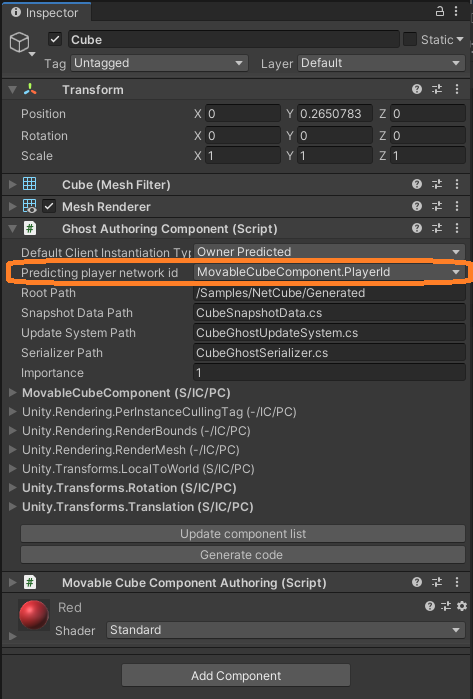Click the Red material preview sphere
The image size is (473, 699).
(x=33, y=614)
